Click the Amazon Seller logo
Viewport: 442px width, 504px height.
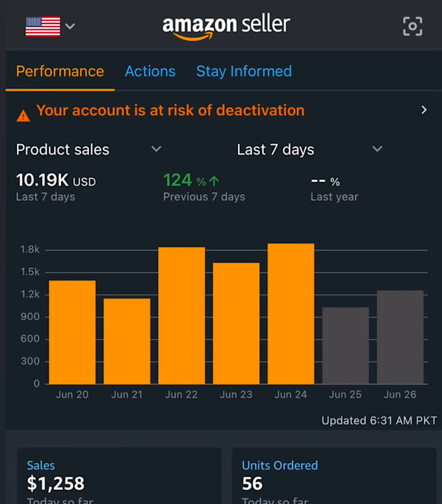[x=226, y=28]
